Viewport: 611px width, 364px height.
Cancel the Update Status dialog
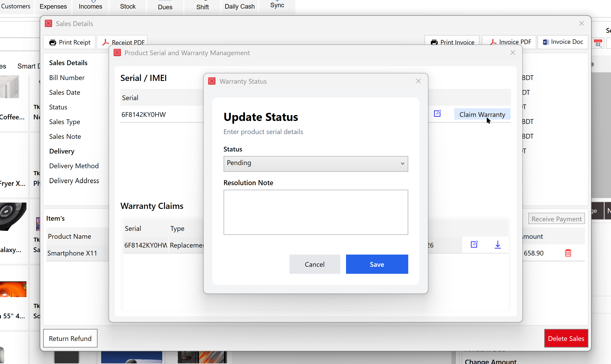(x=315, y=264)
